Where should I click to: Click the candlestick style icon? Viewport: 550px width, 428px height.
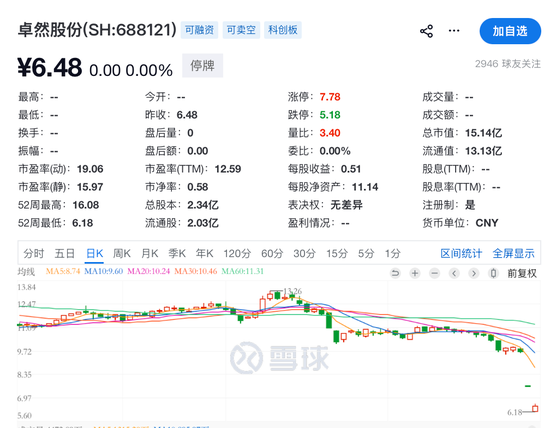[494, 273]
